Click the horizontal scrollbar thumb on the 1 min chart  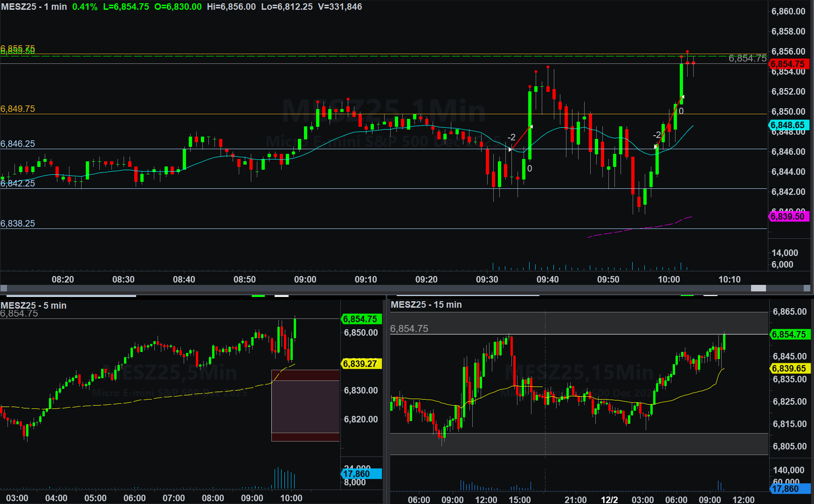758,288
